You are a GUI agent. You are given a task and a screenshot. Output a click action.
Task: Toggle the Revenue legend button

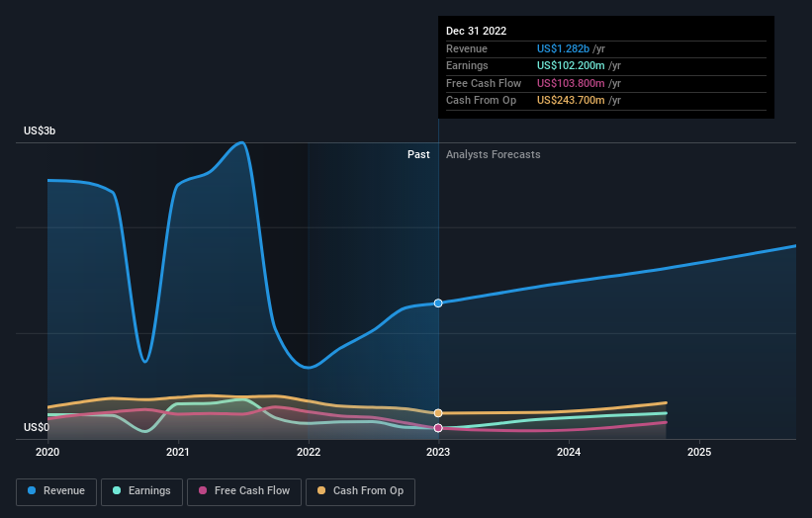56,491
